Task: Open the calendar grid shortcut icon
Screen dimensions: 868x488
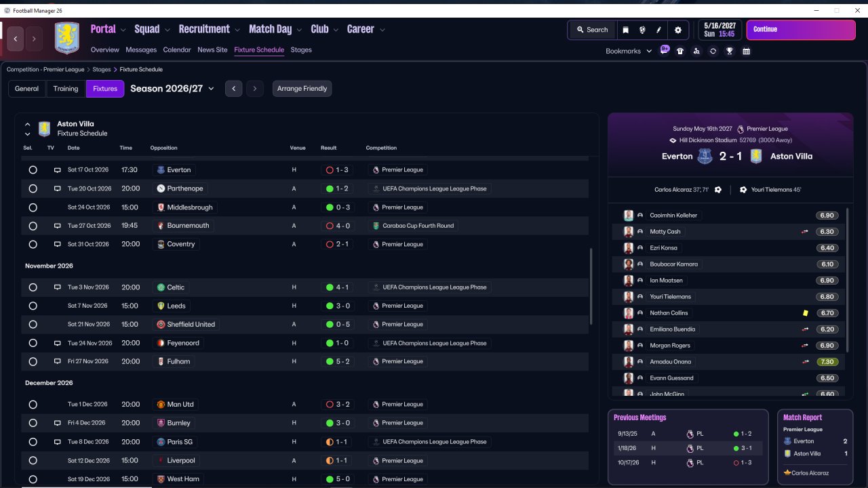Action: coord(746,51)
